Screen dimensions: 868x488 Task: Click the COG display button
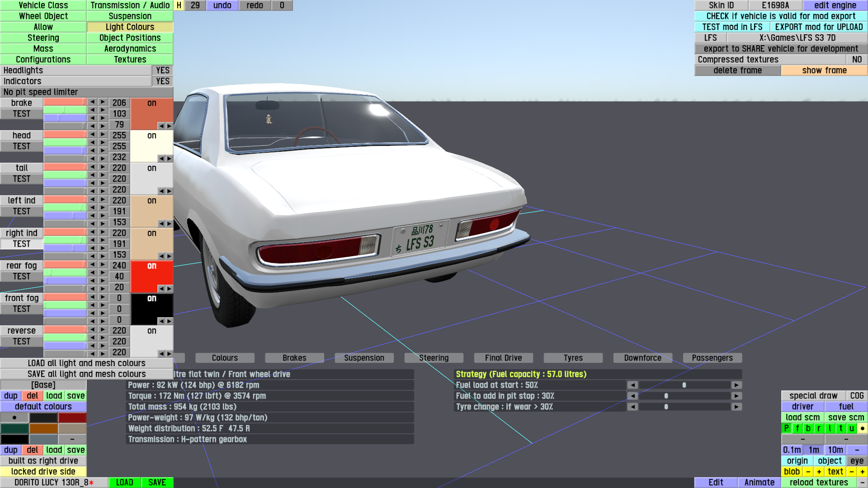[x=857, y=396]
